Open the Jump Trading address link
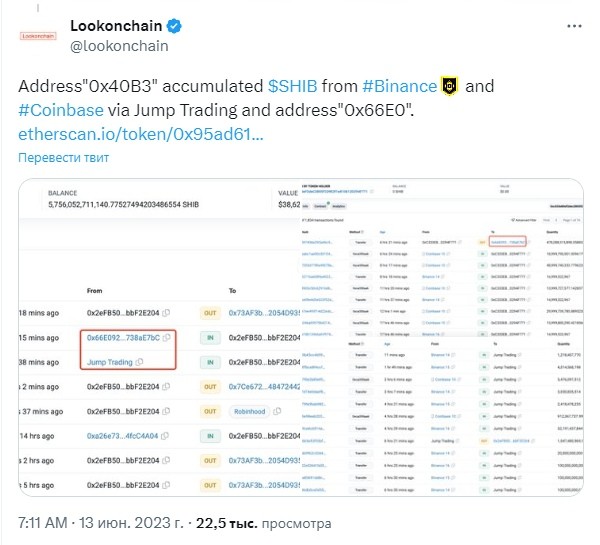This screenshot has width=600, height=545. 110,362
